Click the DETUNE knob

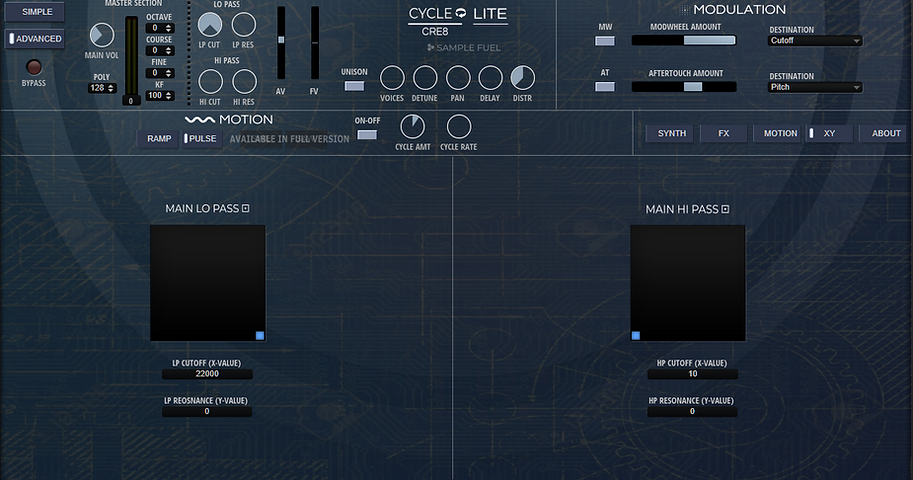pos(424,77)
